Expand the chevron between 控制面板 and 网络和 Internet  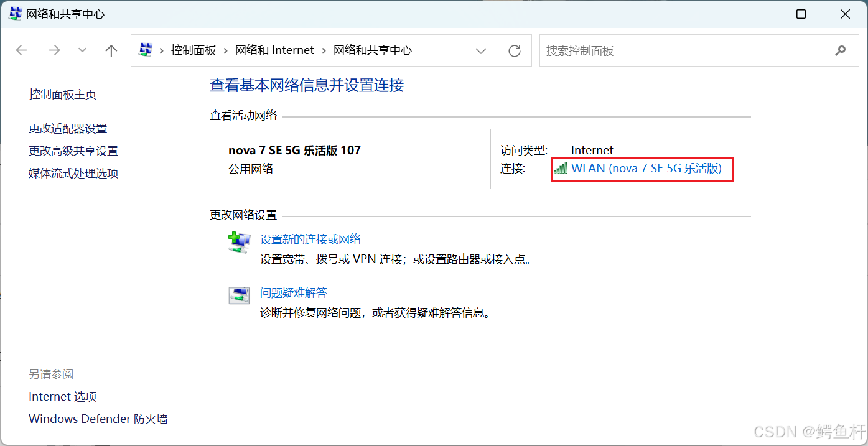pyautogui.click(x=226, y=50)
